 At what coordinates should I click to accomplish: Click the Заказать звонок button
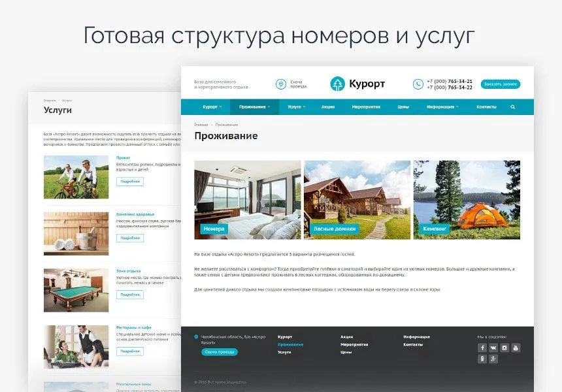pos(500,84)
